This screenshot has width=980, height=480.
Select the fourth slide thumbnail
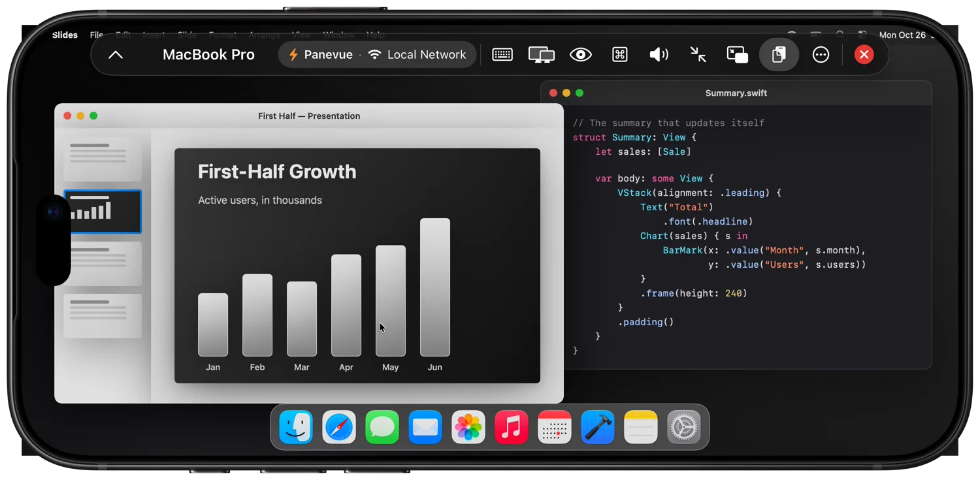tap(103, 316)
